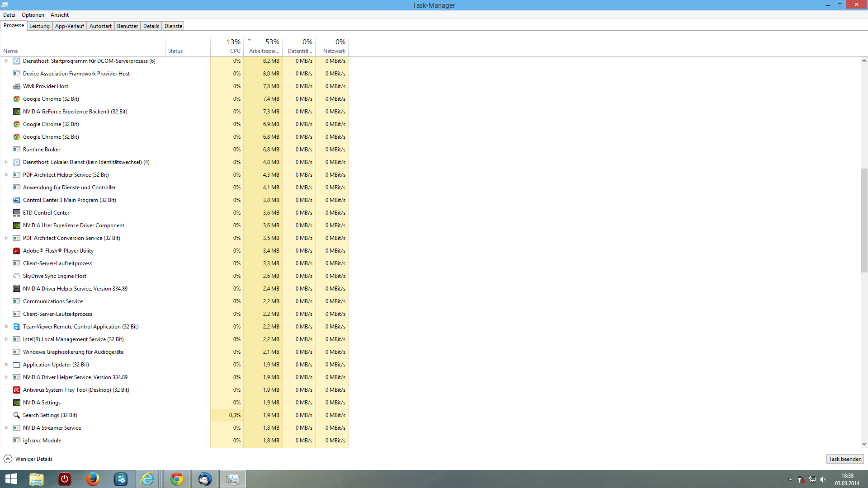Viewport: 868px width, 488px height.
Task: Click the WMI Provider Host icon
Action: (17, 86)
